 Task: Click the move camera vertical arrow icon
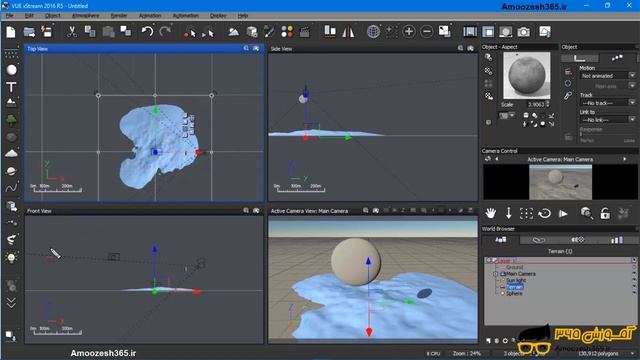509,213
